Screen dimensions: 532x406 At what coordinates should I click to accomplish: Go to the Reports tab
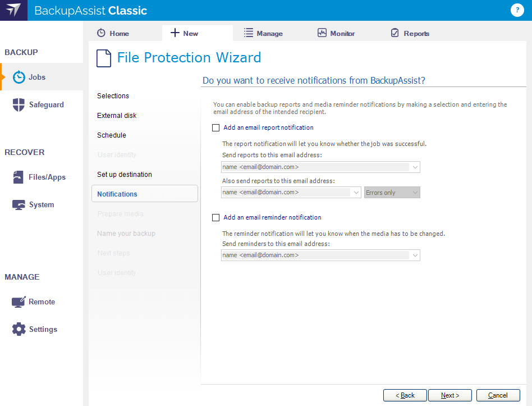tap(410, 33)
